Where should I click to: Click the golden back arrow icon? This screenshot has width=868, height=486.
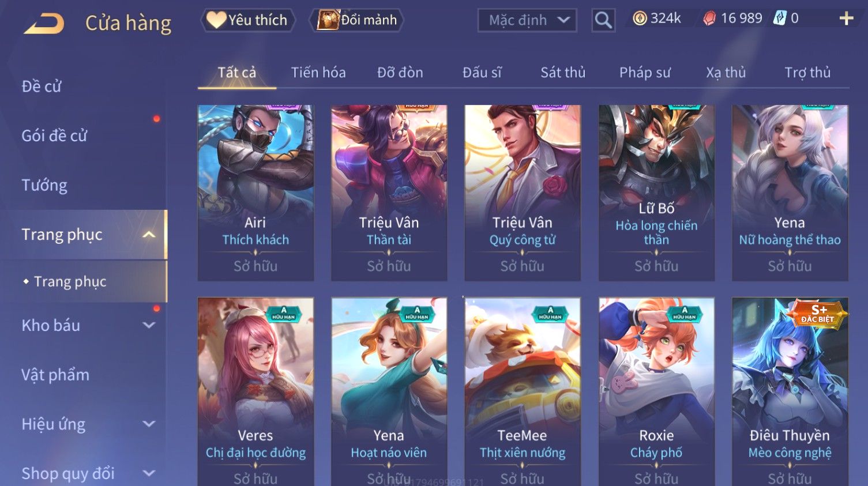[x=44, y=23]
